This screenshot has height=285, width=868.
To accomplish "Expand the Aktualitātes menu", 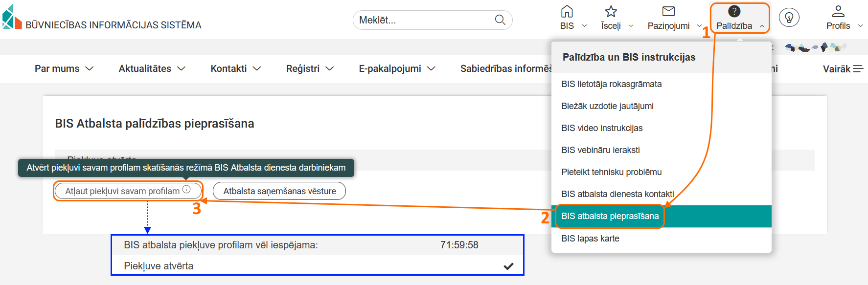I will [x=152, y=69].
